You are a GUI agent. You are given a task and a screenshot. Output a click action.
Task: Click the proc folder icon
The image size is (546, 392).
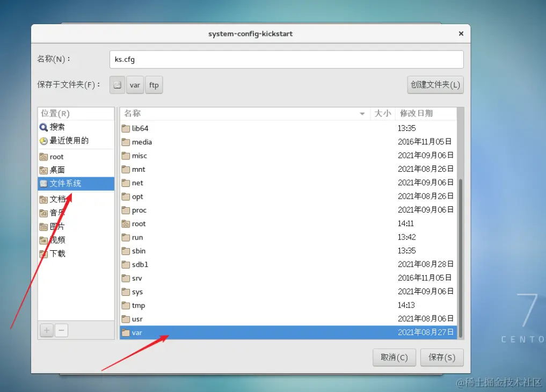click(126, 210)
